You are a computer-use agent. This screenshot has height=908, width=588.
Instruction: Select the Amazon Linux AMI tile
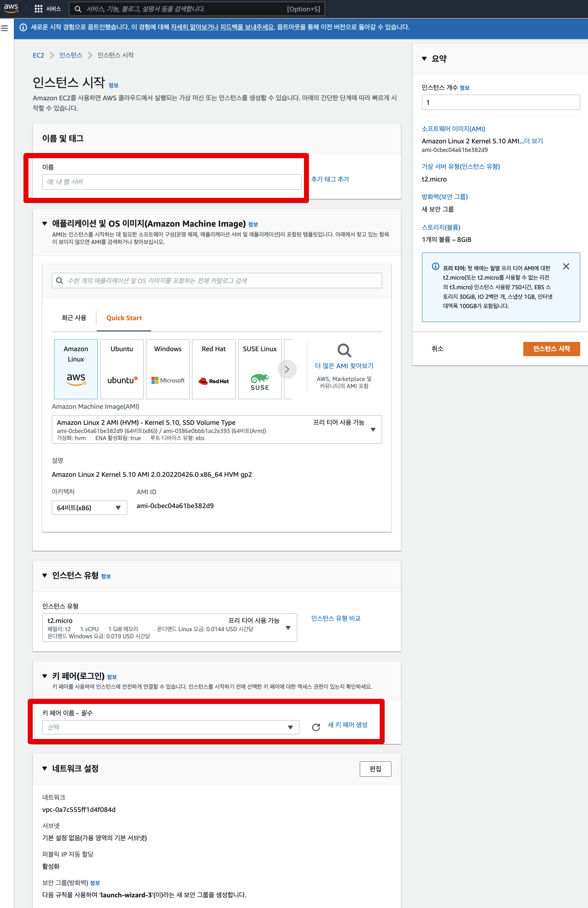click(x=76, y=369)
